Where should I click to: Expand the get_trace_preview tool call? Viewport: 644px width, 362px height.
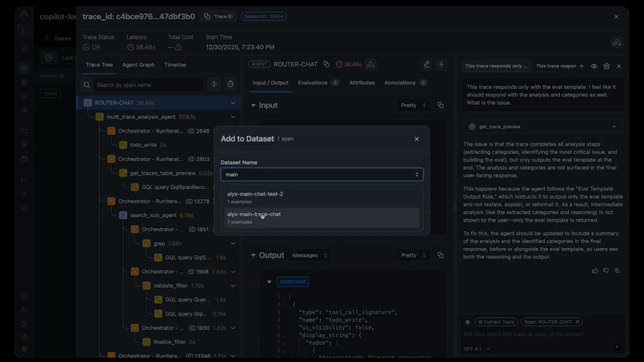point(543,127)
